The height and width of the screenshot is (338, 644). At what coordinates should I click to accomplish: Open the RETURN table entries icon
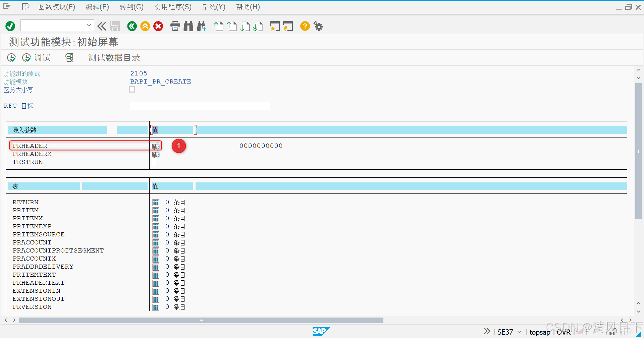[x=156, y=203]
